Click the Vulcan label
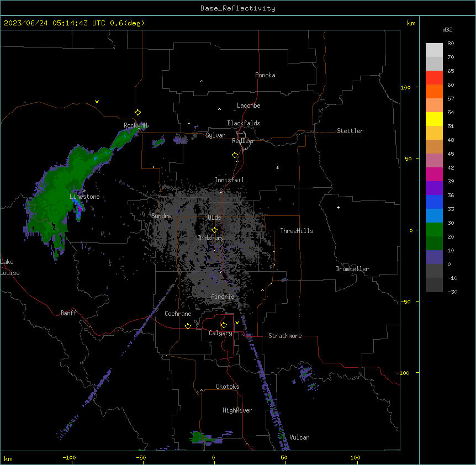The image size is (476, 465). 300,437
